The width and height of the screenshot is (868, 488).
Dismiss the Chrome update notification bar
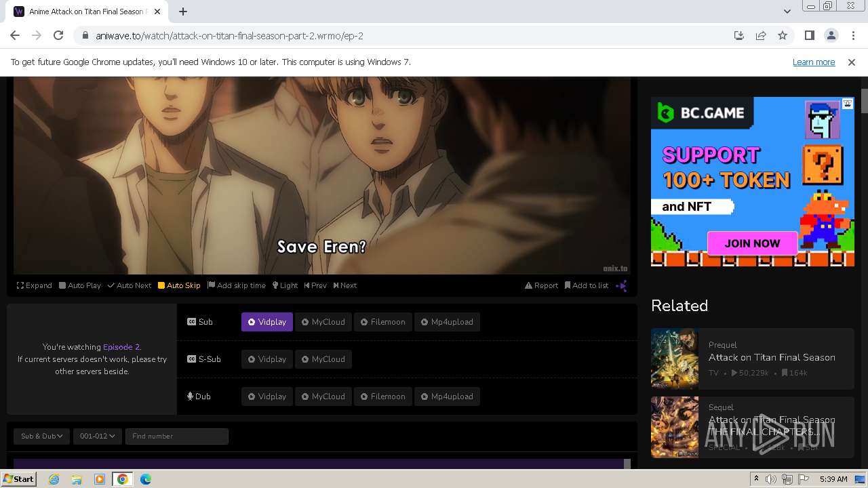pos(852,62)
